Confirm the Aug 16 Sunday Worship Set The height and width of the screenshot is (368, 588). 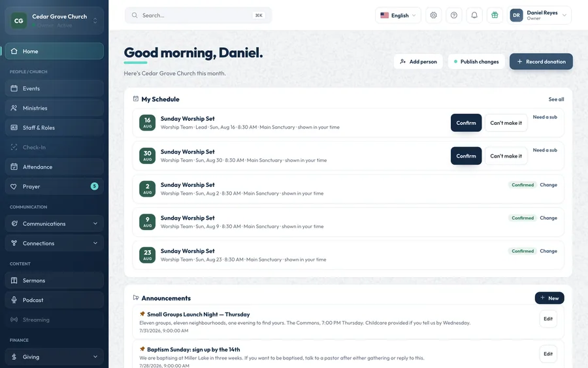point(466,123)
